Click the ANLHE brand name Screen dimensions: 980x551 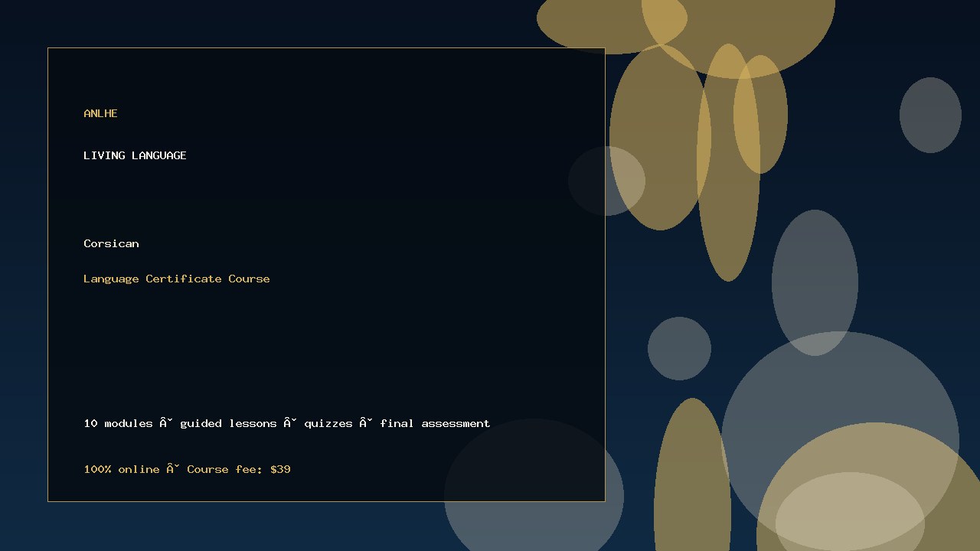pos(100,113)
